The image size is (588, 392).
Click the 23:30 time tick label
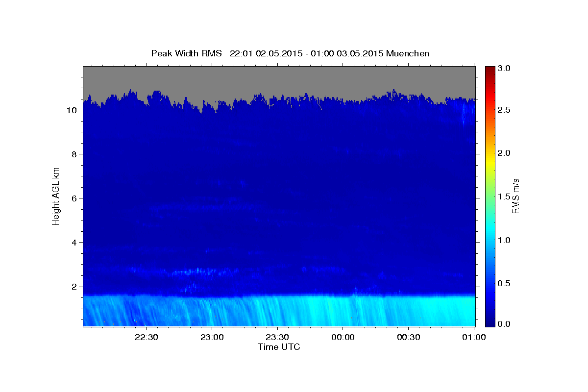coord(277,337)
